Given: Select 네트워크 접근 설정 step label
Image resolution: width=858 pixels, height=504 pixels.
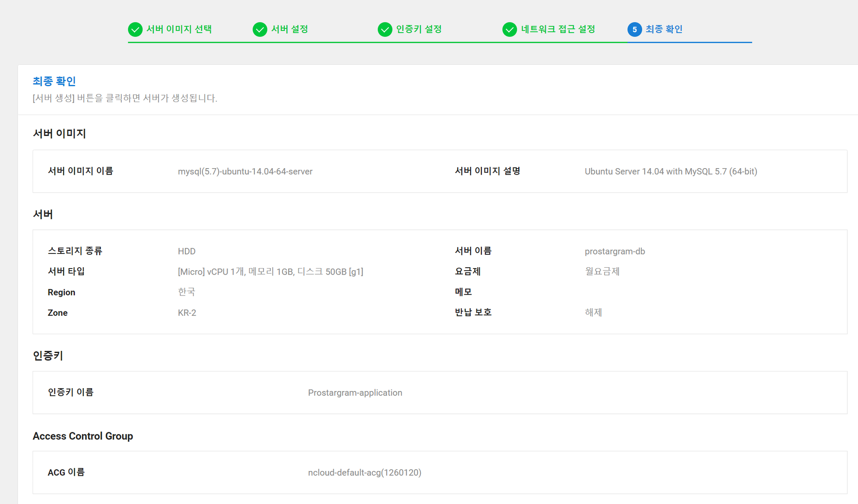Looking at the screenshot, I should pyautogui.click(x=558, y=29).
